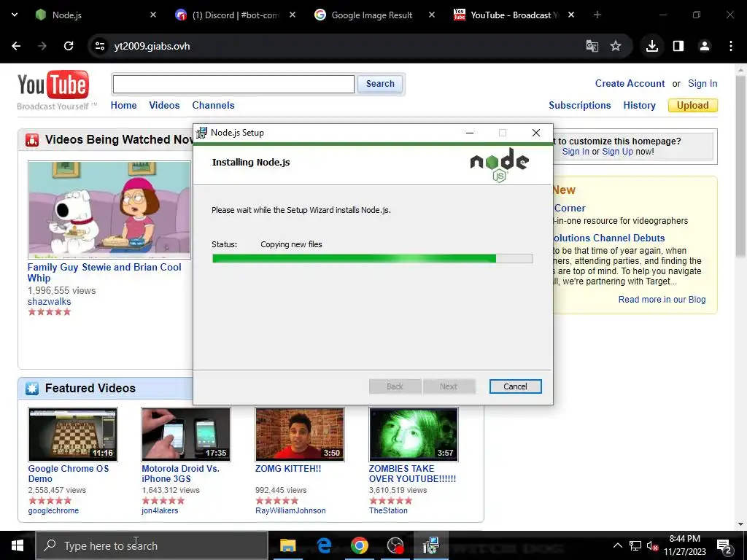Bookmark this page with star icon
The height and width of the screenshot is (560, 747).
click(616, 46)
